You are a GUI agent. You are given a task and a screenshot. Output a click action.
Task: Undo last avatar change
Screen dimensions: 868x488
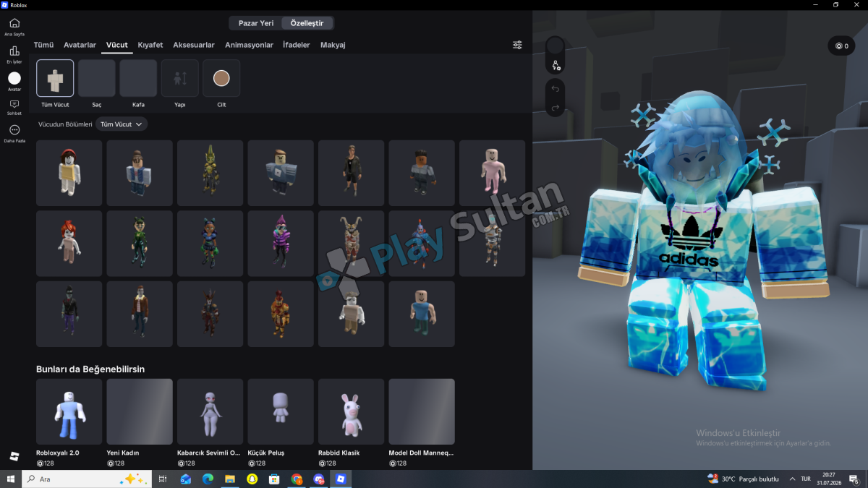[x=556, y=88]
